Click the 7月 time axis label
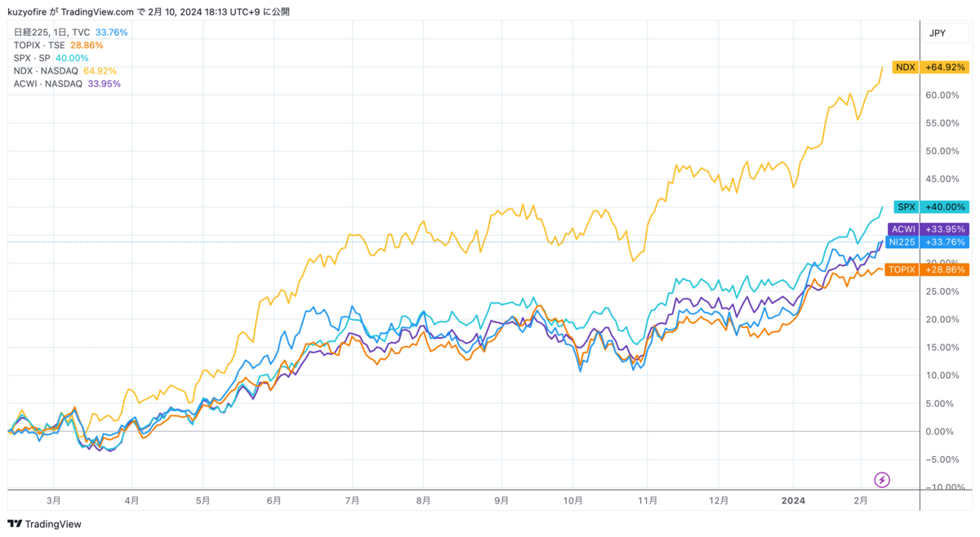 click(353, 500)
